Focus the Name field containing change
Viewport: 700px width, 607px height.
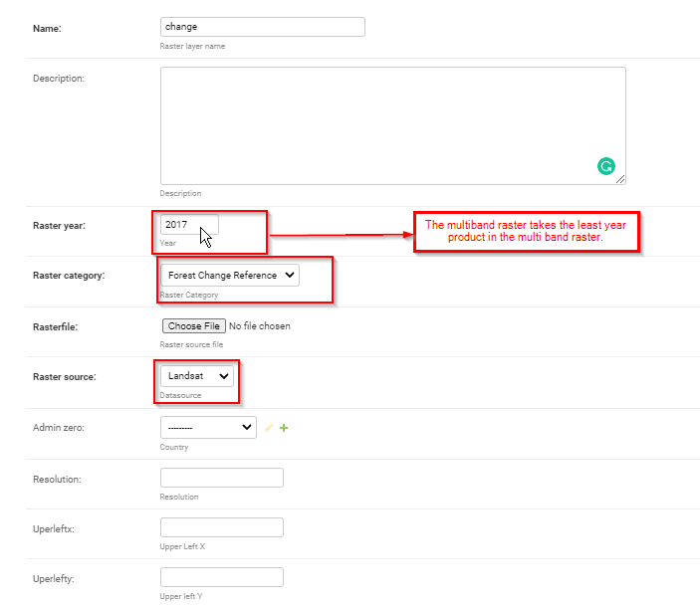pyautogui.click(x=263, y=27)
